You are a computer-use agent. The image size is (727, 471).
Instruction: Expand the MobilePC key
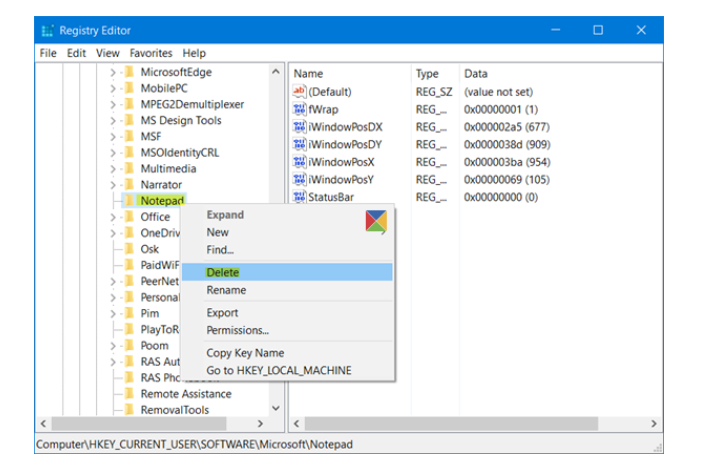[113, 89]
